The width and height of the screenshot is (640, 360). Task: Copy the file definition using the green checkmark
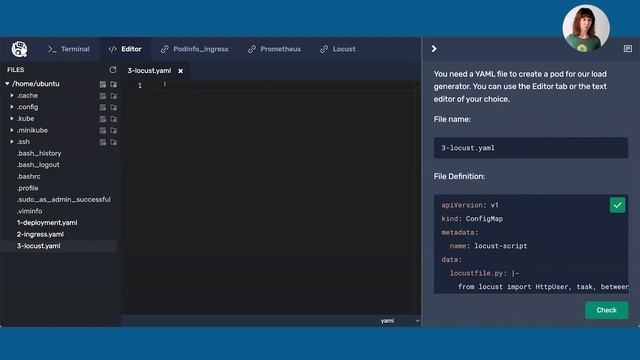617,205
